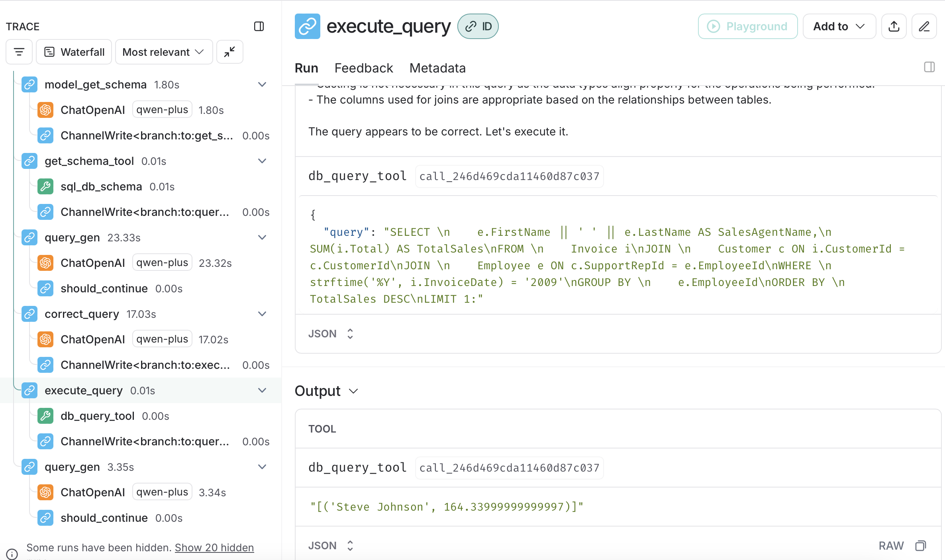Click the pencil edit icon

[924, 26]
